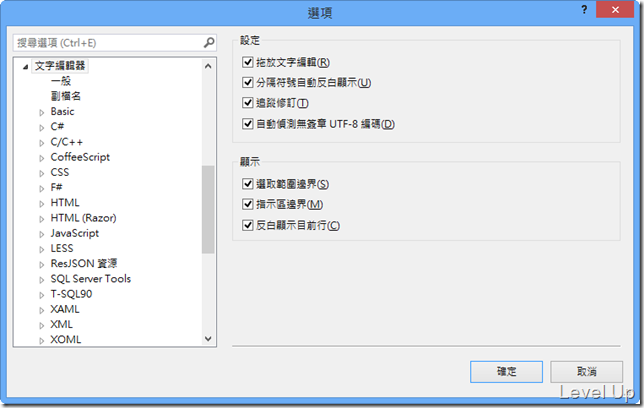Image resolution: width=644 pixels, height=408 pixels.
Task: Close the 選項 dialog window
Action: (x=615, y=10)
